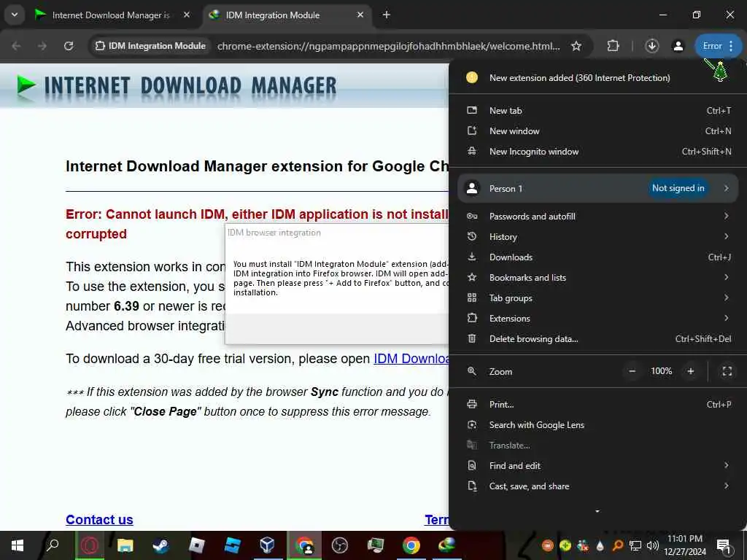Viewport: 747px width, 560px height.
Task: Open VirtualBox from the taskbar
Action: pos(267,545)
